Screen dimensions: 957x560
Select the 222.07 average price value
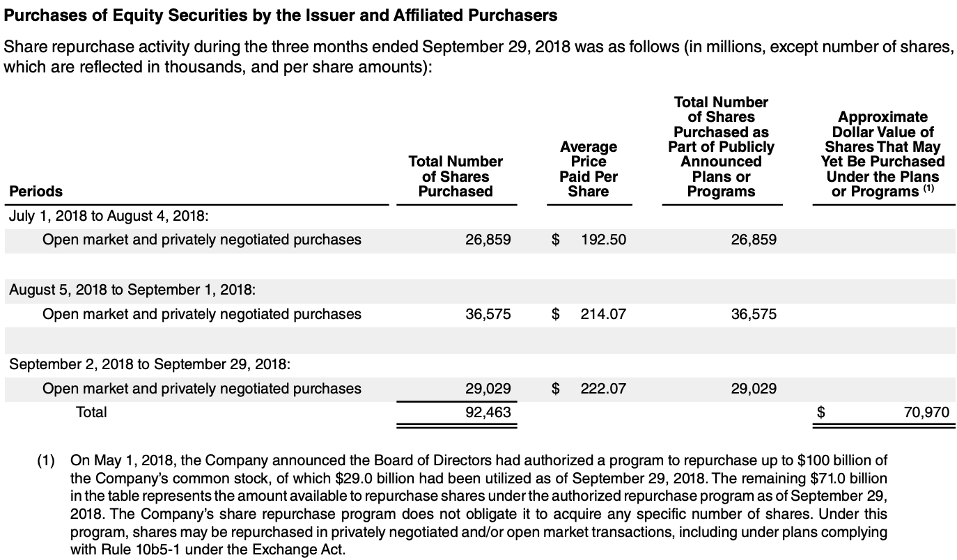[x=603, y=388]
